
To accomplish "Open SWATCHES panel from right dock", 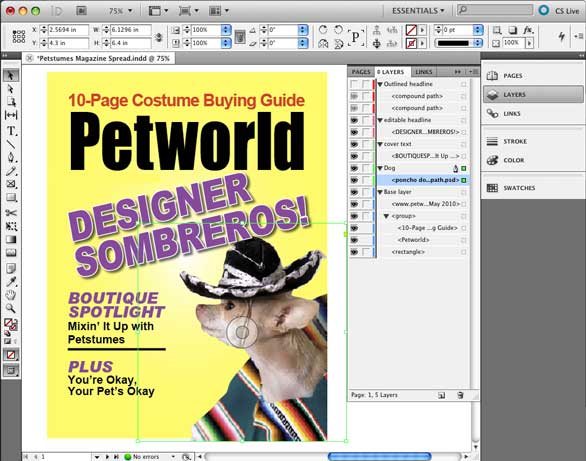I will (x=533, y=188).
